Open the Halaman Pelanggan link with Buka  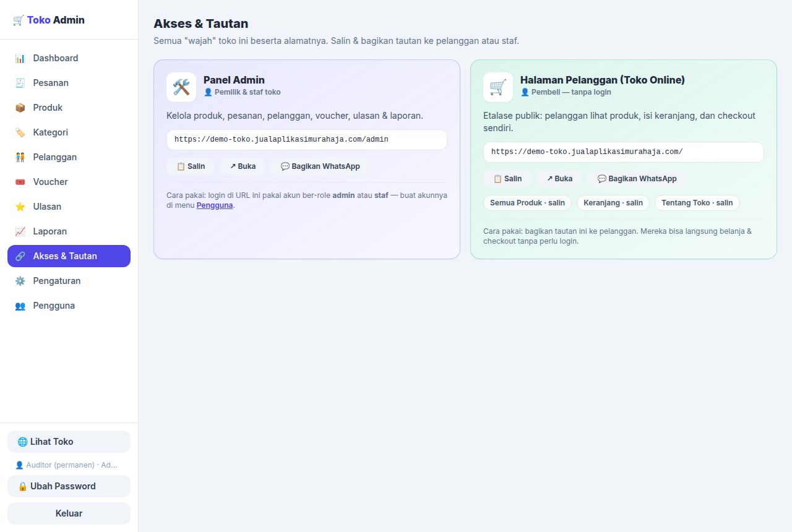click(x=559, y=179)
